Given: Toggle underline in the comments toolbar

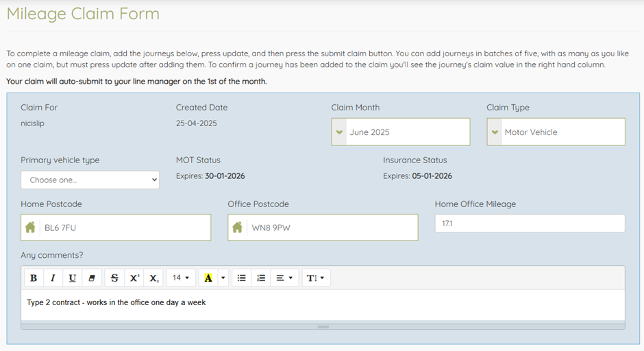Looking at the screenshot, I should tap(72, 278).
